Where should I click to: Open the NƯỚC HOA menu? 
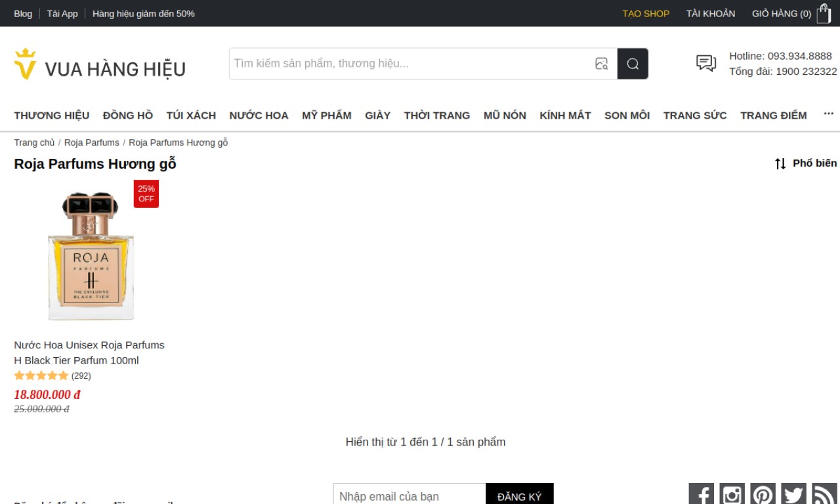pos(259,115)
